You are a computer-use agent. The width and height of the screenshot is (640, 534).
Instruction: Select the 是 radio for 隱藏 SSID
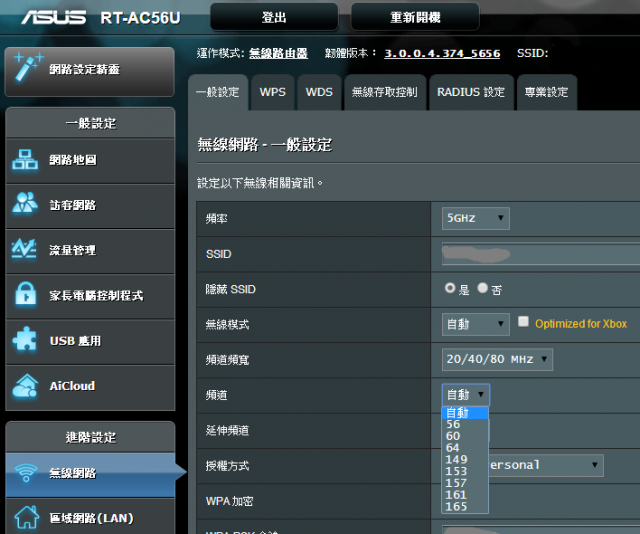(450, 288)
